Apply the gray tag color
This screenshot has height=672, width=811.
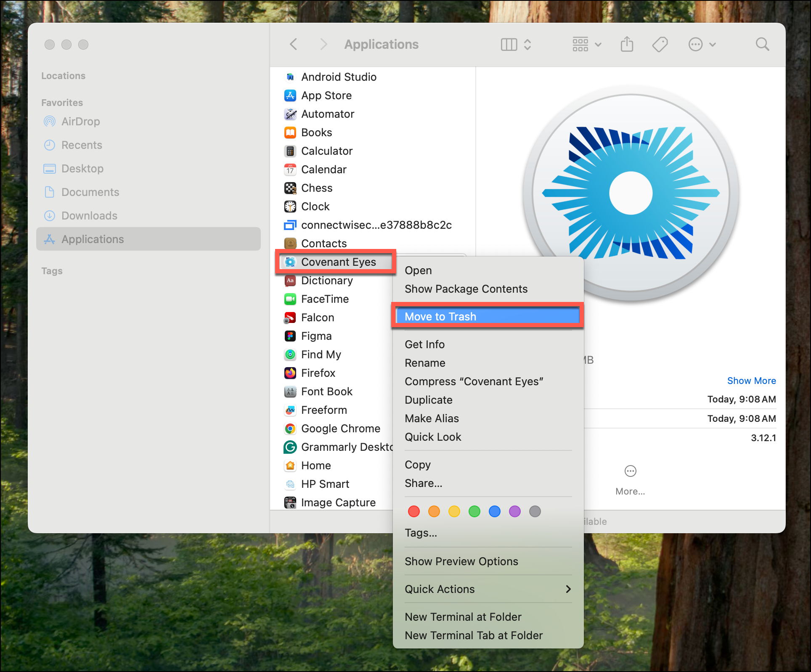click(535, 511)
